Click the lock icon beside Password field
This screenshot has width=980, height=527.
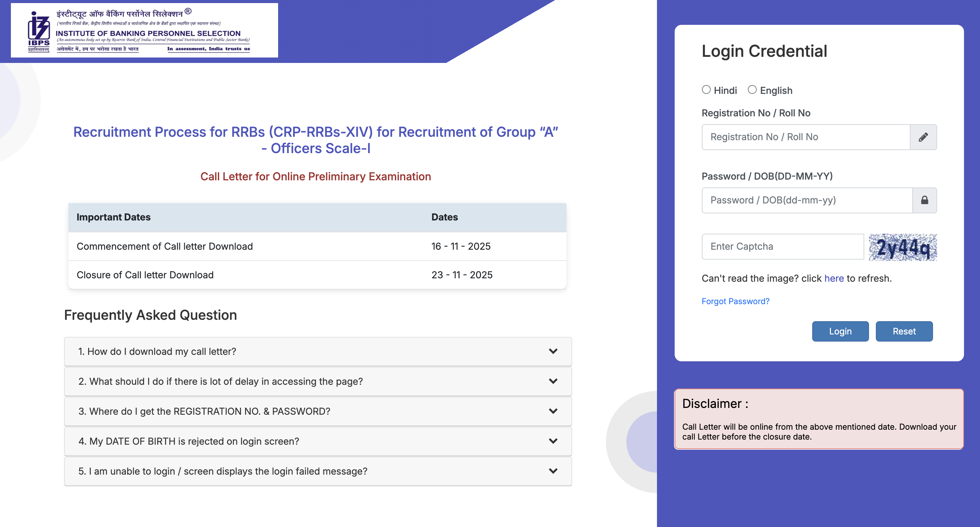(925, 200)
